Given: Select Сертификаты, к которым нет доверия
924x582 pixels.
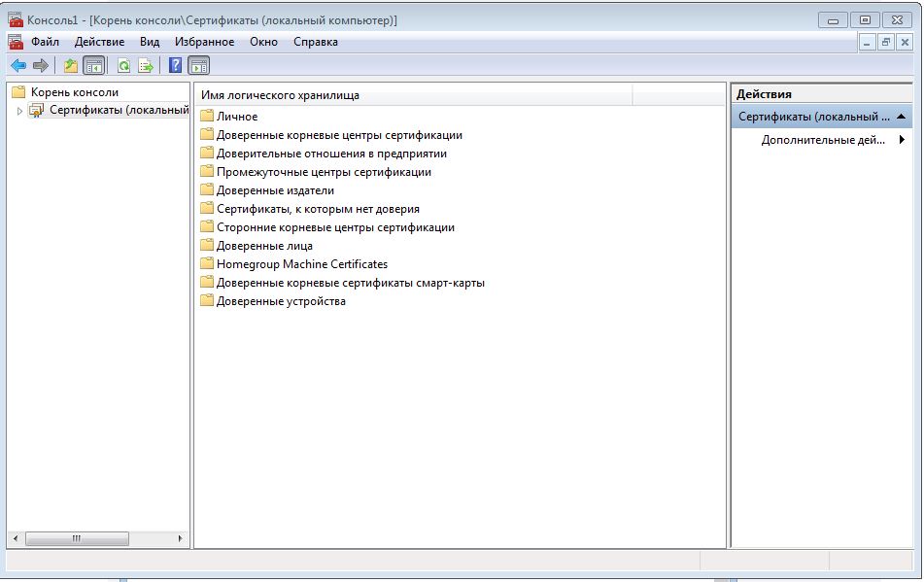Looking at the screenshot, I should point(319,209).
